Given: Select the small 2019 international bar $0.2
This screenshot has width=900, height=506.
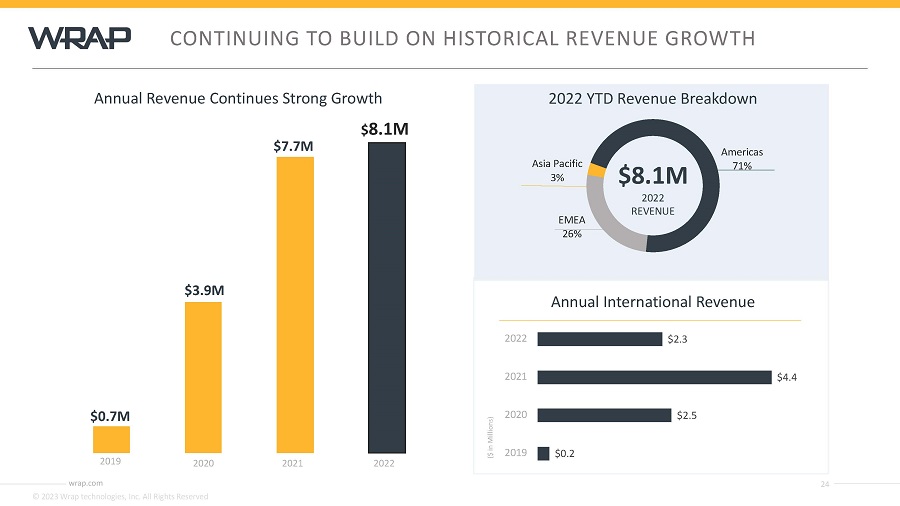Looking at the screenshot, I should coord(543,453).
